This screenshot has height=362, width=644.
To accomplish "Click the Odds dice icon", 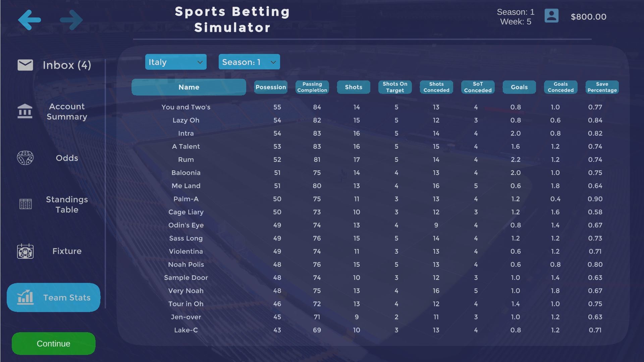I will (x=25, y=158).
